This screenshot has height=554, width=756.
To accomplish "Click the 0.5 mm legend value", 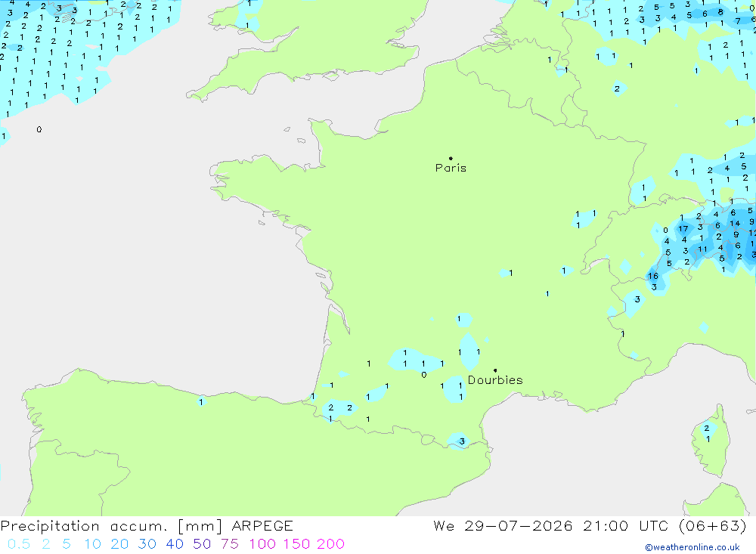I will coord(19,544).
